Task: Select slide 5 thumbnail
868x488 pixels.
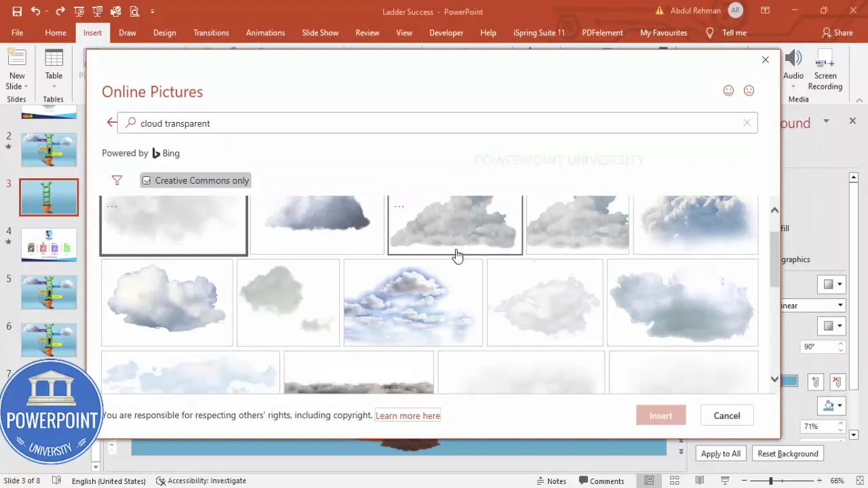Action: (49, 292)
